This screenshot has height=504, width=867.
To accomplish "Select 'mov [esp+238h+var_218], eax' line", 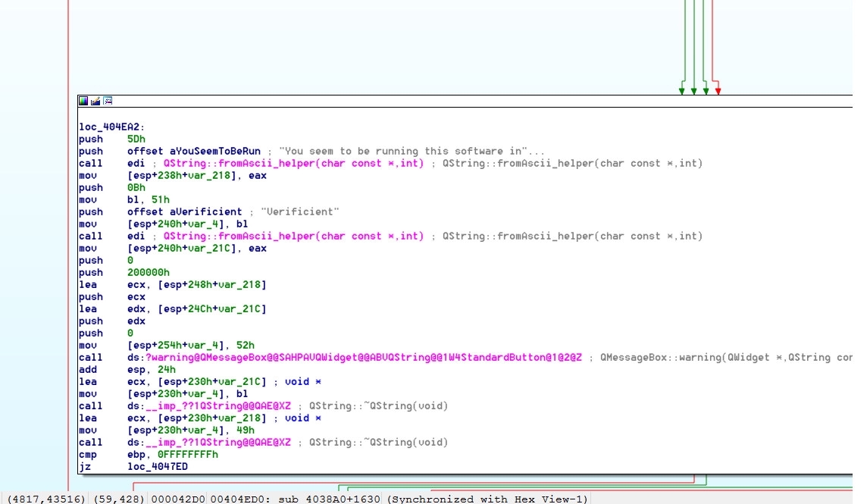I will point(173,176).
